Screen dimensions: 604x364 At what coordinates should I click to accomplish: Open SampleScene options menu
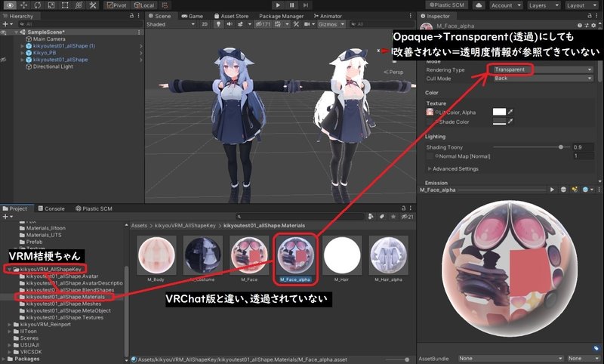click(x=139, y=32)
